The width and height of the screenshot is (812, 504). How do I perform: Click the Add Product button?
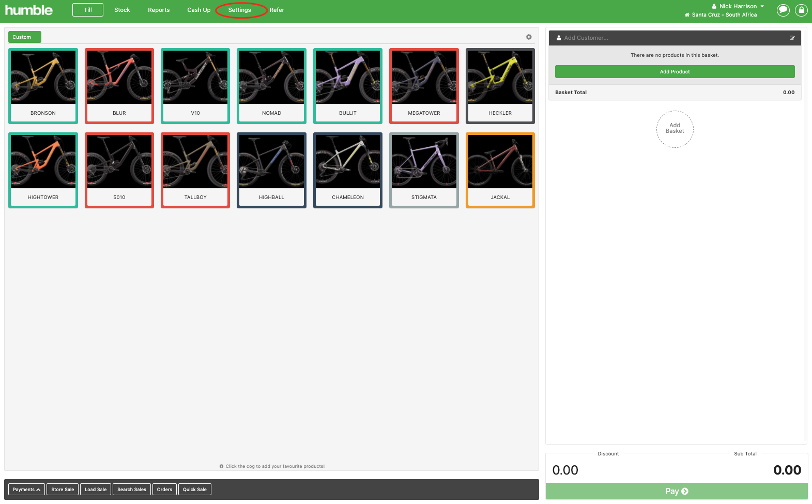pos(675,72)
